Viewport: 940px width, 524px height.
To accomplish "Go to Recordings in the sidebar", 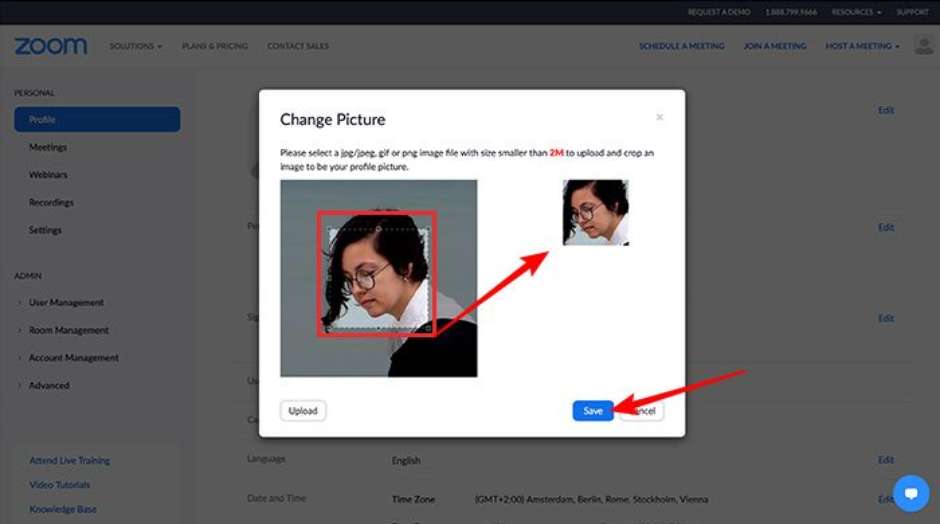I will pos(51,202).
